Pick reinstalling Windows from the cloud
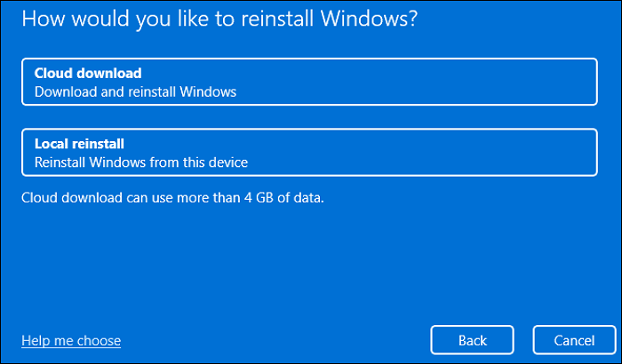 coord(307,82)
